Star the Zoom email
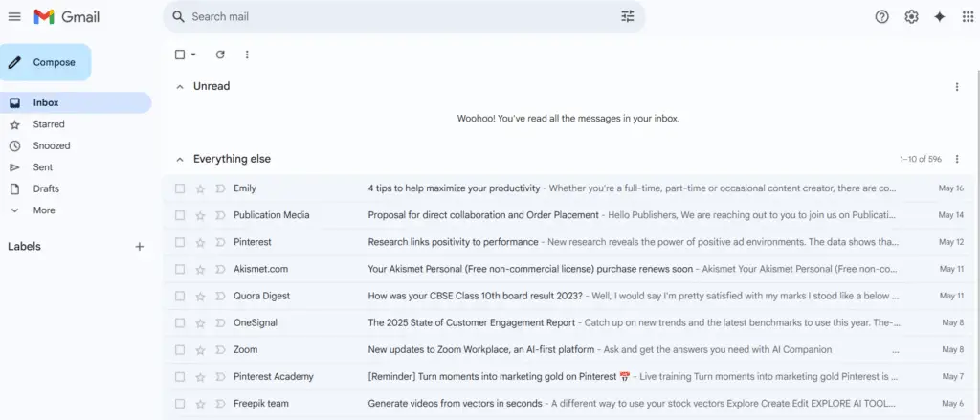Viewport: 980px width, 420px height. [x=200, y=350]
